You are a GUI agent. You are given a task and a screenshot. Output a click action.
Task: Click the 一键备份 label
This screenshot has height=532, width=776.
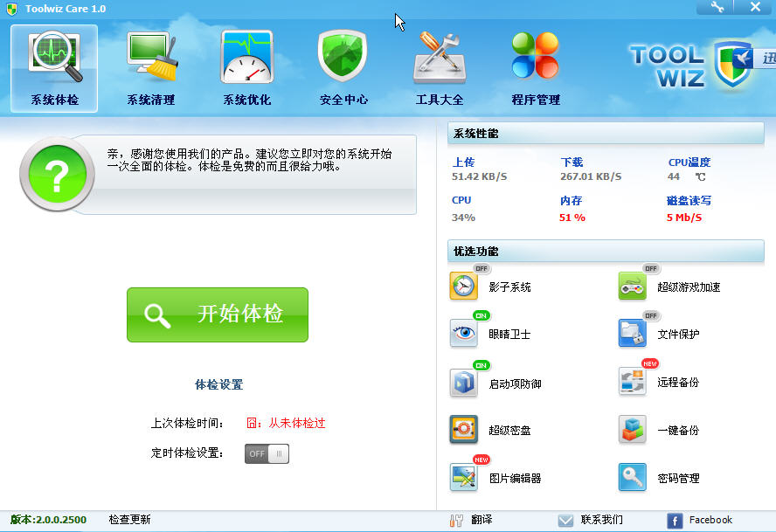point(678,431)
